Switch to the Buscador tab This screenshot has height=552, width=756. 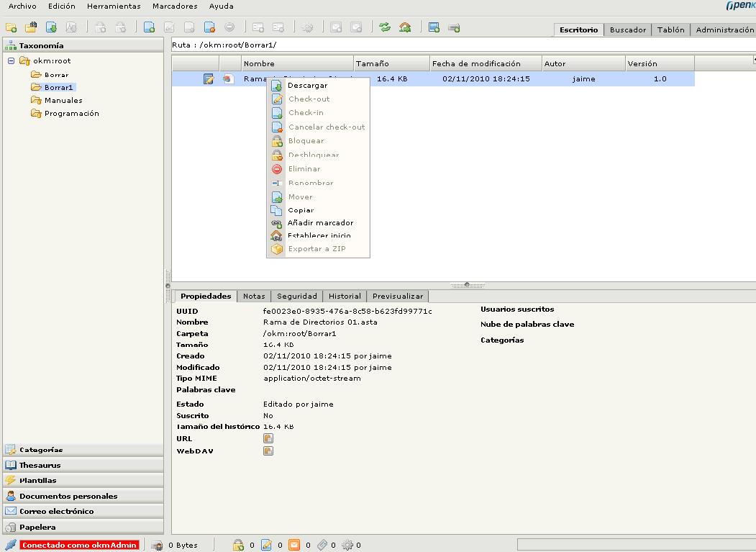tap(628, 30)
